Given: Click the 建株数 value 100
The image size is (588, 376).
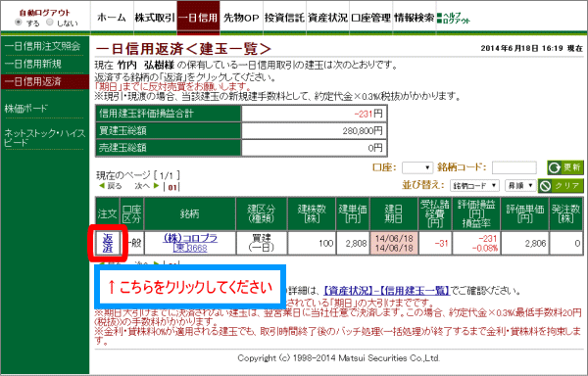Looking at the screenshot, I should pos(326,244).
